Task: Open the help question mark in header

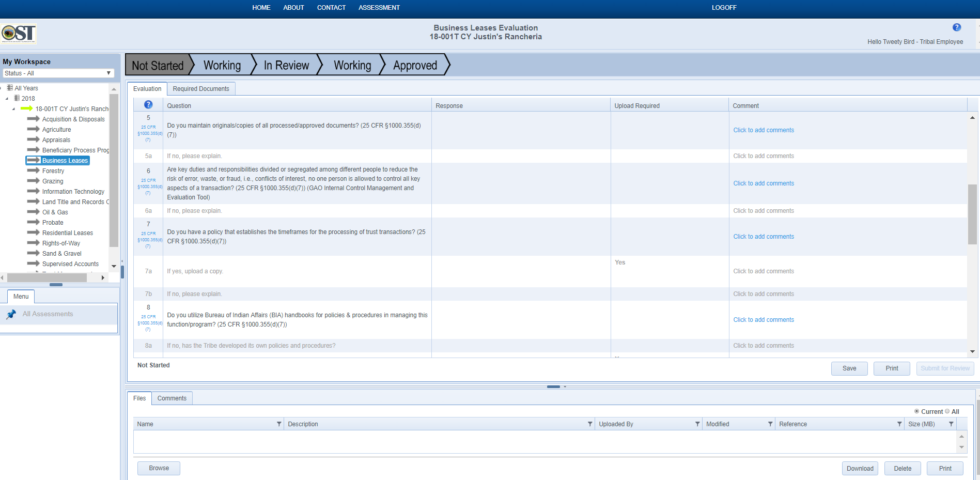Action: 956,27
